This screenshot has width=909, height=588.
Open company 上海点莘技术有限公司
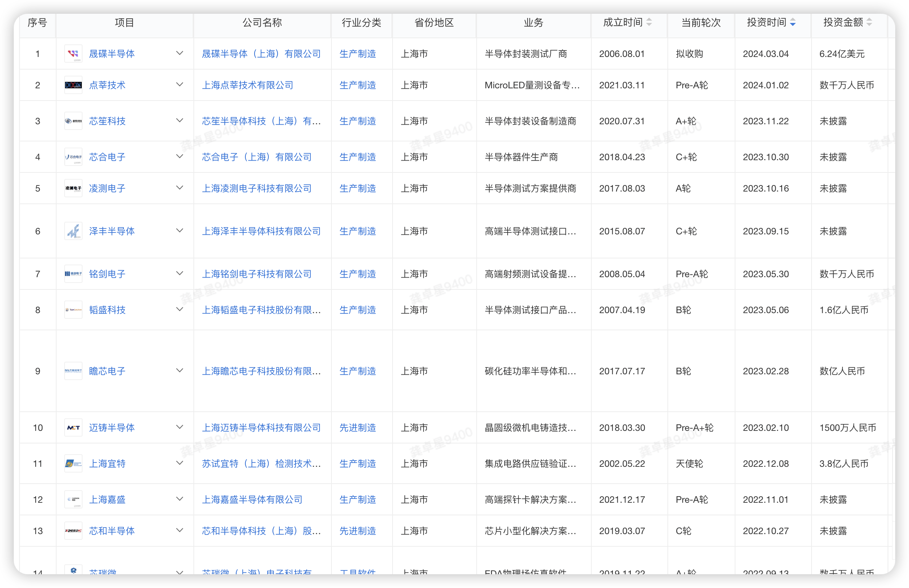click(248, 85)
